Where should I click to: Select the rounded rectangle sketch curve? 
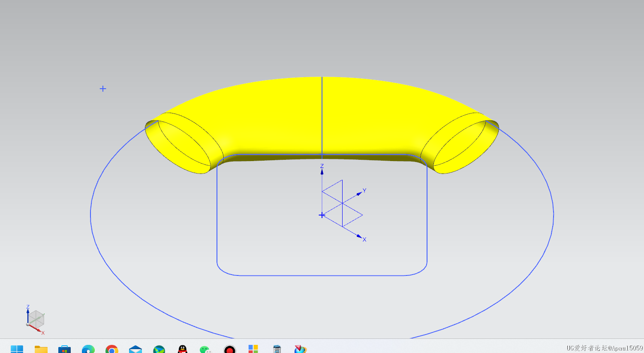pyautogui.click(x=322, y=275)
